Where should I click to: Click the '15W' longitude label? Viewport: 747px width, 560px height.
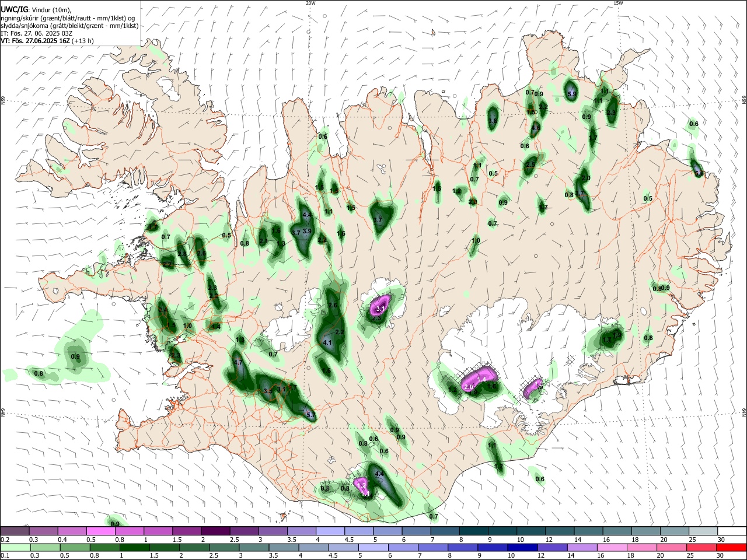click(618, 3)
